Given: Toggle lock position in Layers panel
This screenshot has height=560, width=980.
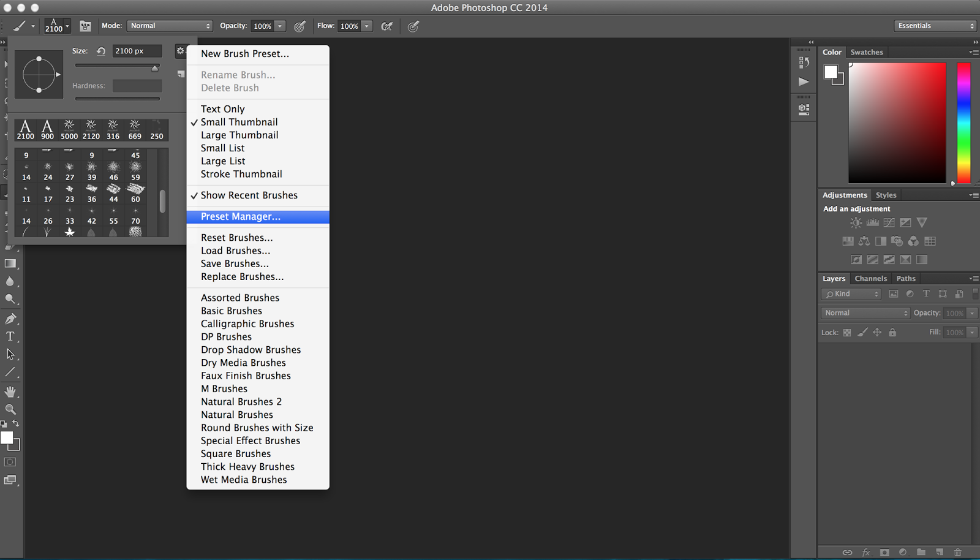Looking at the screenshot, I should [877, 333].
